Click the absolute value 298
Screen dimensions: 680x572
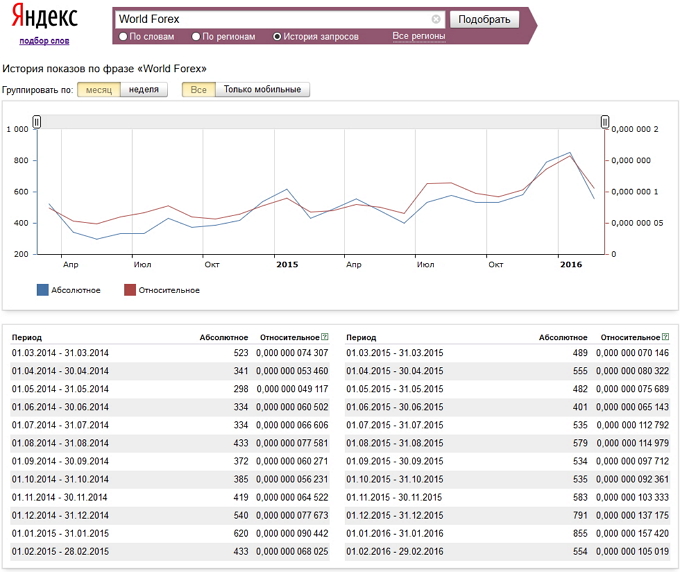(241, 389)
